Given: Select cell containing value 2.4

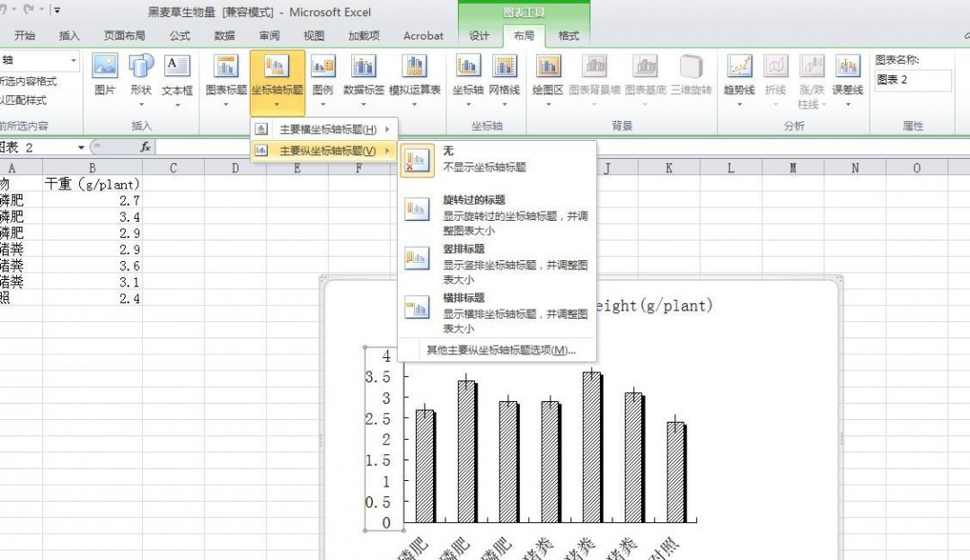Looking at the screenshot, I should [93, 299].
